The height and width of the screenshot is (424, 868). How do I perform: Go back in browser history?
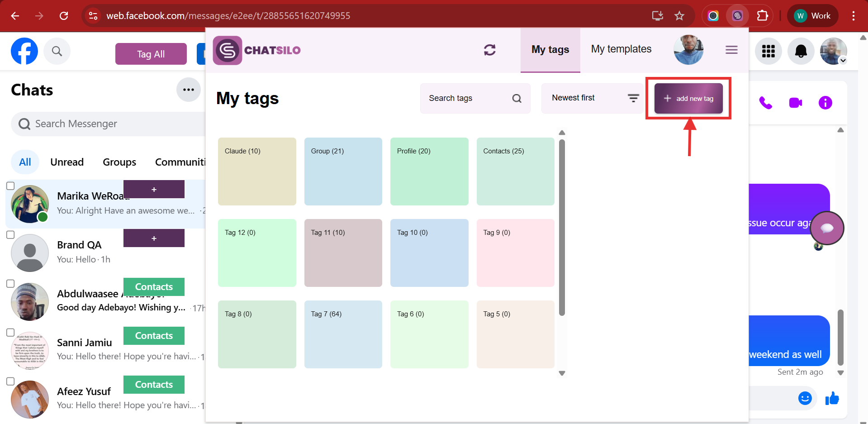pos(15,16)
